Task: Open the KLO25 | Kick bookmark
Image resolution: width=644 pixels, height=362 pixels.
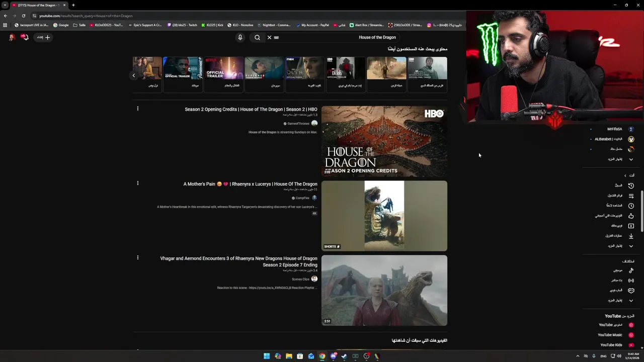Action: (212, 25)
